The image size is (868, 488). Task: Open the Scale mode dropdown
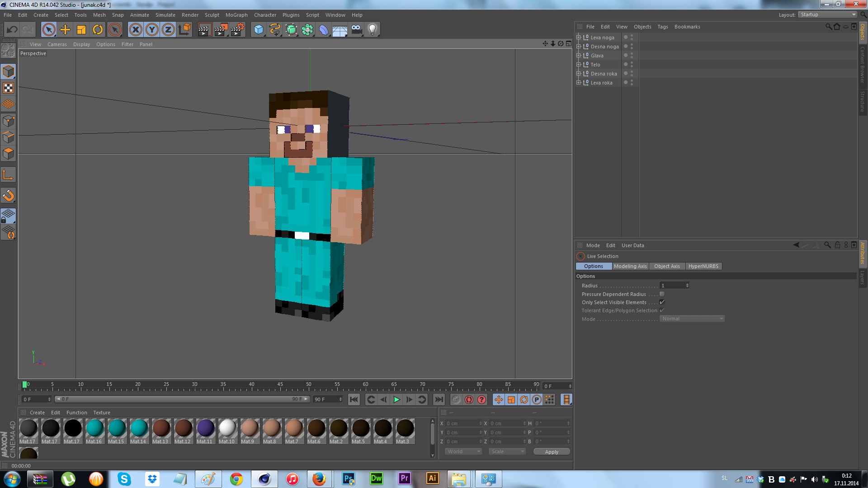pos(507,451)
